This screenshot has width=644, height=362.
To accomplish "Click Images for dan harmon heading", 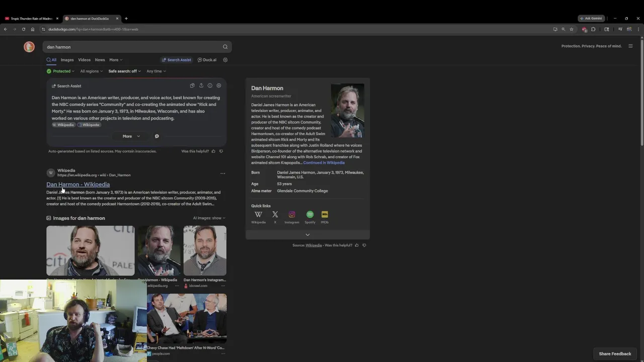I will pyautogui.click(x=75, y=218).
